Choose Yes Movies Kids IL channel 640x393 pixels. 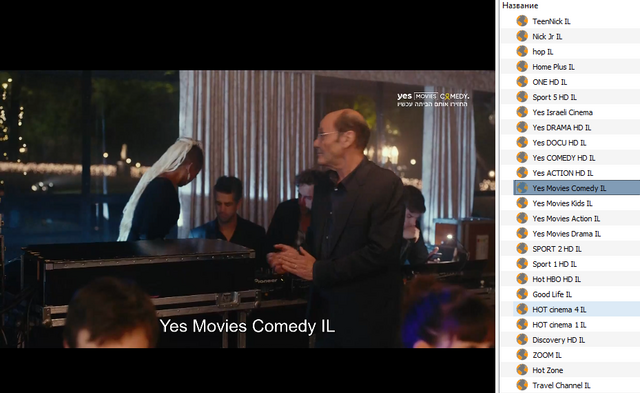562,203
